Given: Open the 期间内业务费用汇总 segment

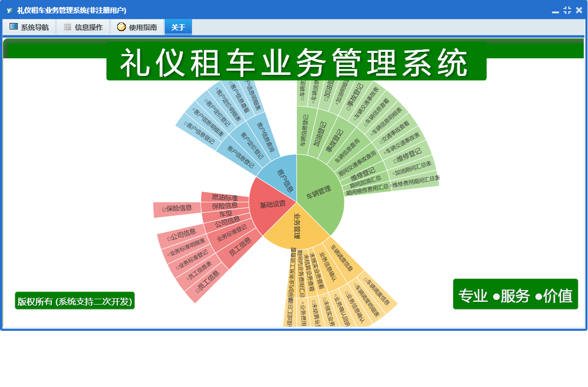Looking at the screenshot, I should tap(301, 273).
